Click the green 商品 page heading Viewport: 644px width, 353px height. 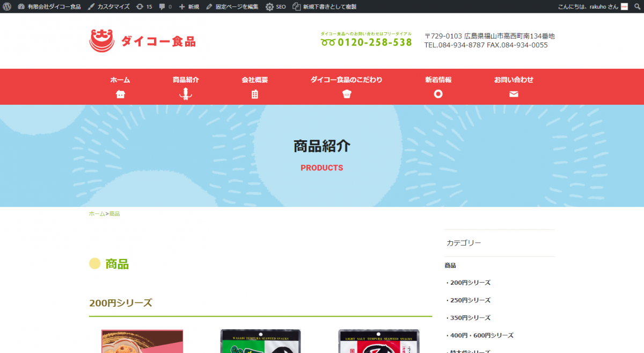[x=117, y=264]
